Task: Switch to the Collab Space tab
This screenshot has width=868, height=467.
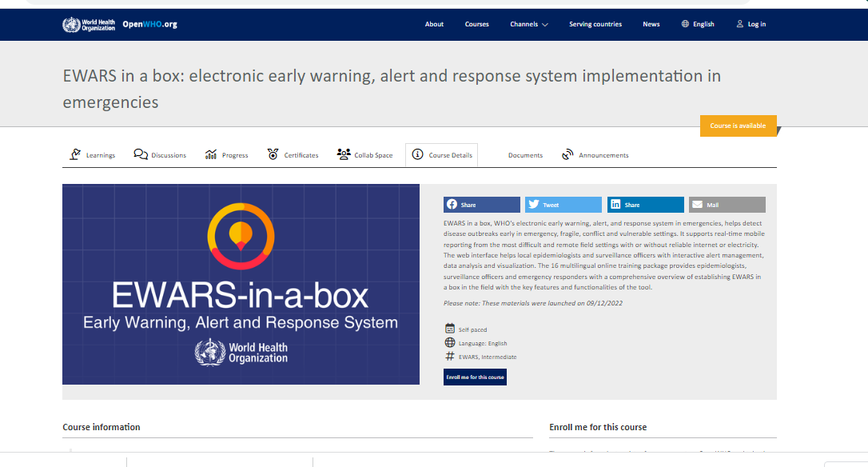Action: click(x=364, y=155)
